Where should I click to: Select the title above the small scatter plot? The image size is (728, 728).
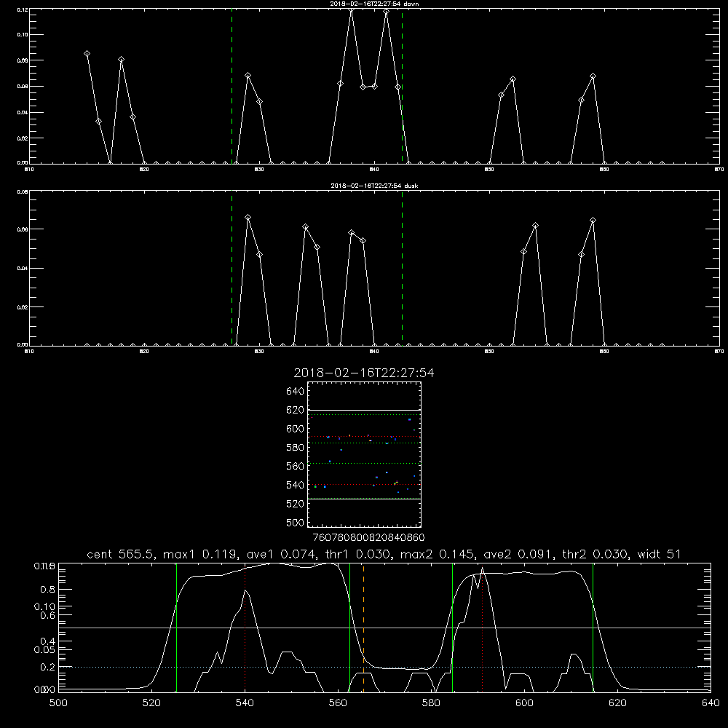pos(364,373)
